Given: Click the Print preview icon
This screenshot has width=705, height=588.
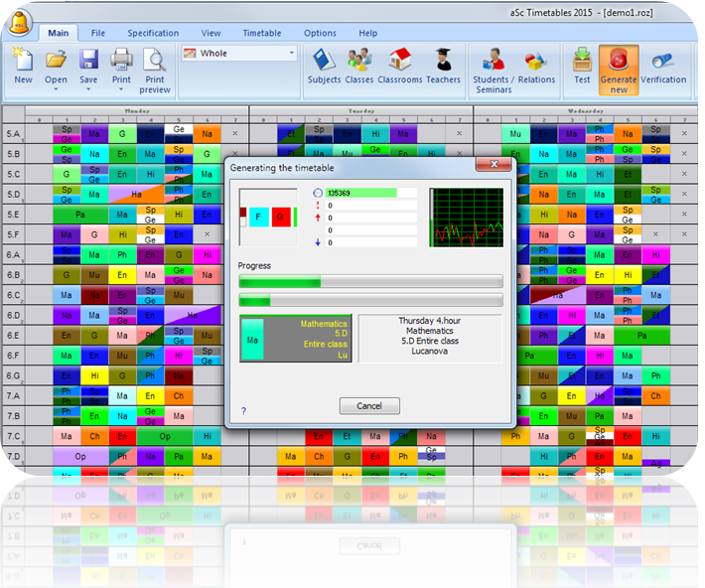Looking at the screenshot, I should 155,70.
